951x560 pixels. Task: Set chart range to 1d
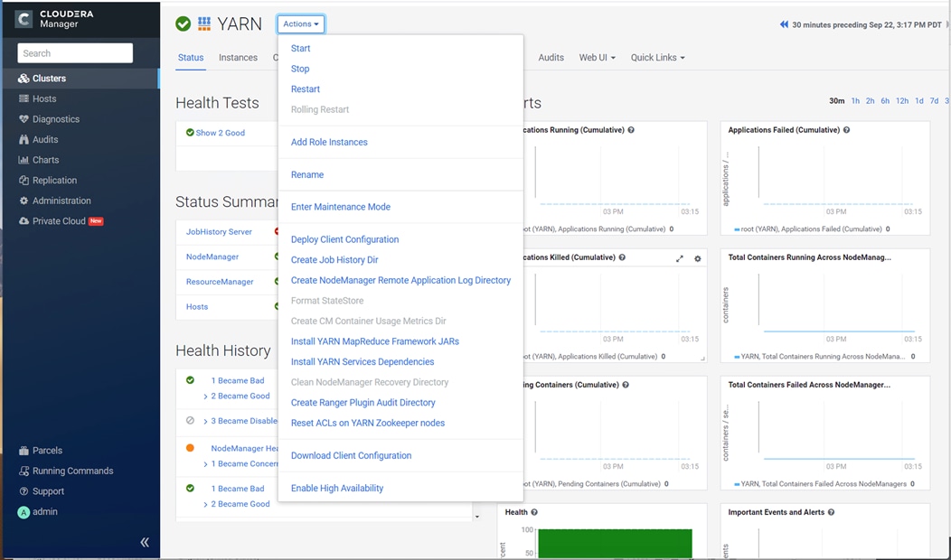918,101
